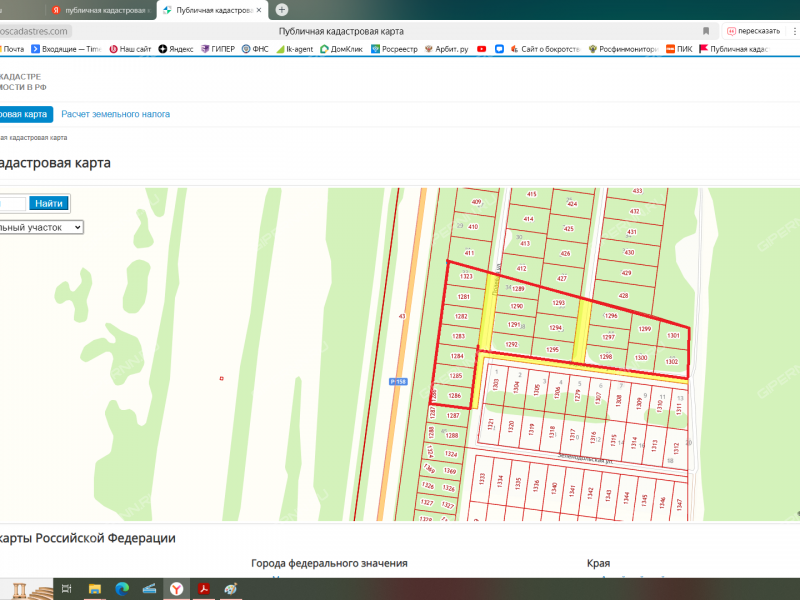Switch to the first Yandex browser tab
This screenshot has width=800, height=600.
click(x=100, y=9)
